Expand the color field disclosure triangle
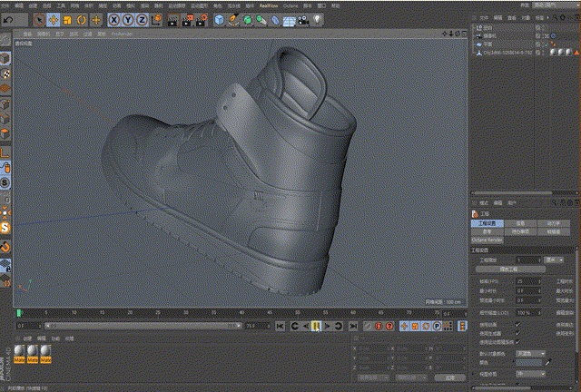 point(514,362)
